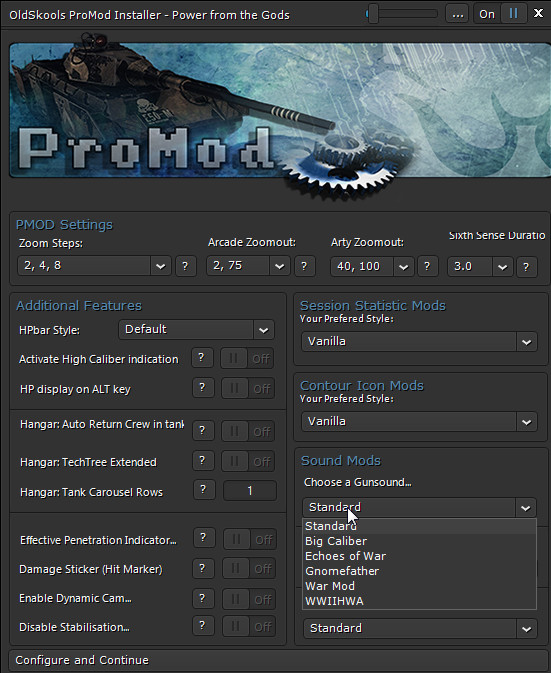
Task: Click the ellipsis button in title bar
Action: 457,14
